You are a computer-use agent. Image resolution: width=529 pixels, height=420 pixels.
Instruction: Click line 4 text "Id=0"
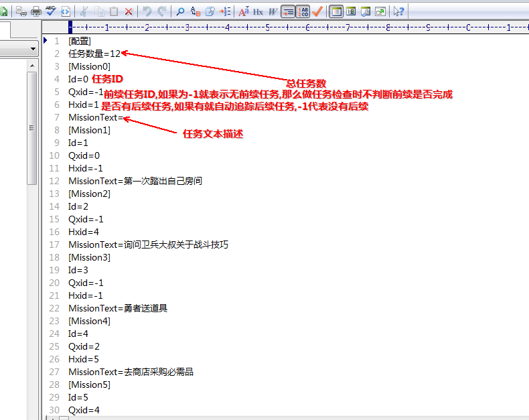click(78, 79)
